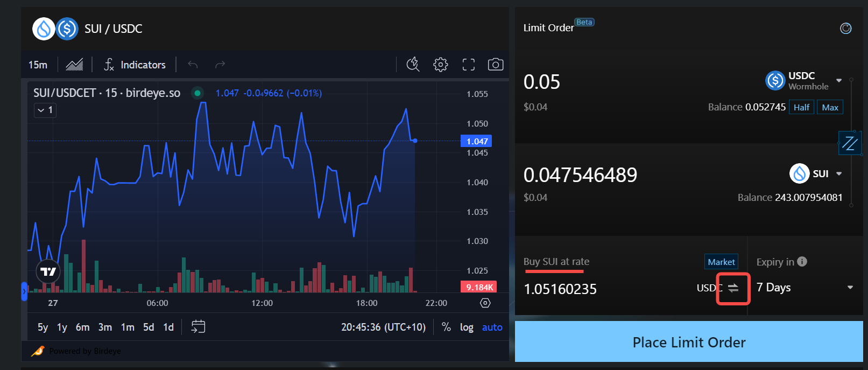Take a chart snapshot with camera icon

[495, 65]
